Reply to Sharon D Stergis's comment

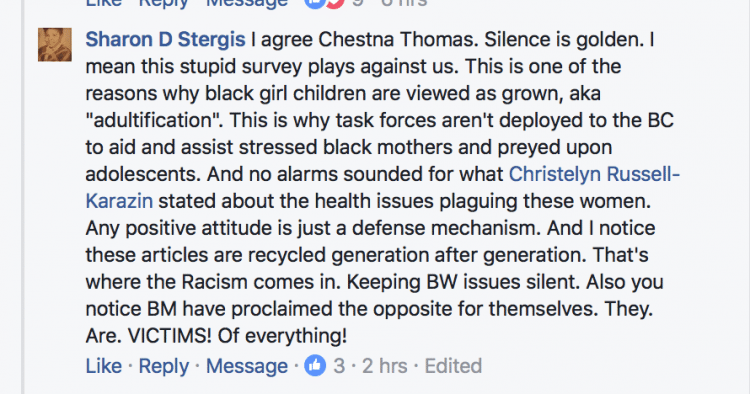tap(164, 366)
